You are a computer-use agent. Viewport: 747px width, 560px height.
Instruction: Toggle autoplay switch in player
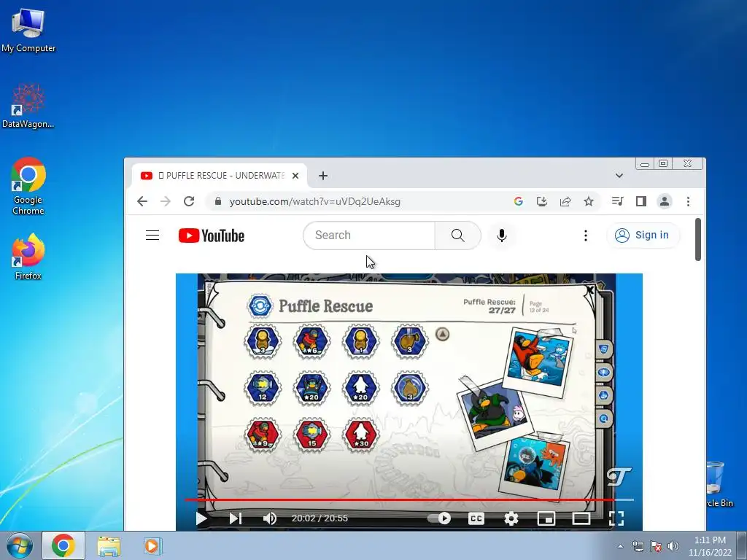(439, 518)
